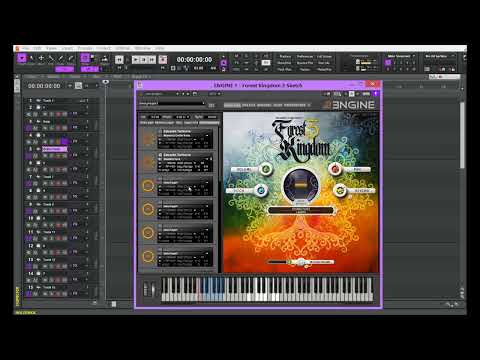This screenshot has height=360, width=480.
Task: Switch to the Preferences tab in ENGINE
Action: pos(295,105)
